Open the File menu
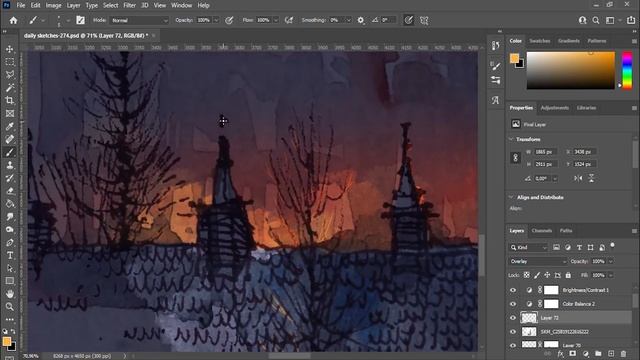640x360 pixels. [21, 5]
